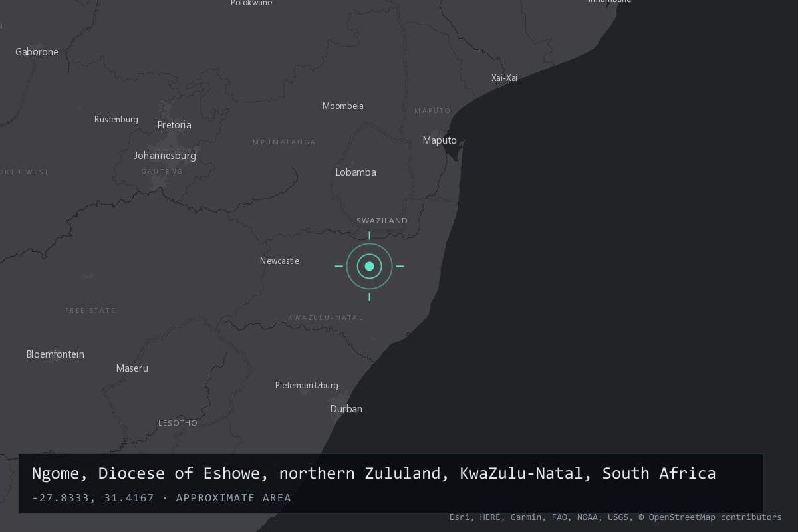Click the Durban city label

coord(346,409)
